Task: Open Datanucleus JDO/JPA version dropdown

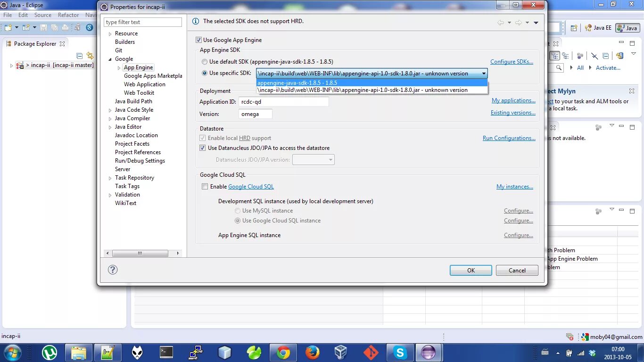Action: [x=314, y=160]
